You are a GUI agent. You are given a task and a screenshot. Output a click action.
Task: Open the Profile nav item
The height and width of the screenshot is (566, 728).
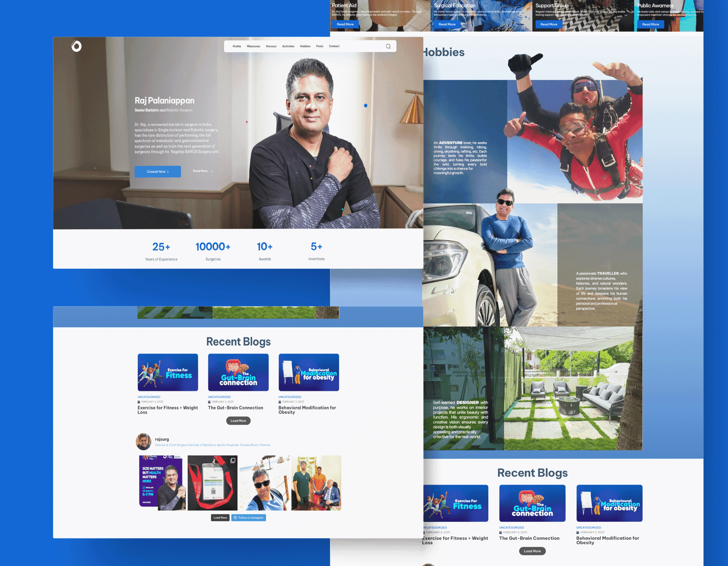[x=237, y=46]
